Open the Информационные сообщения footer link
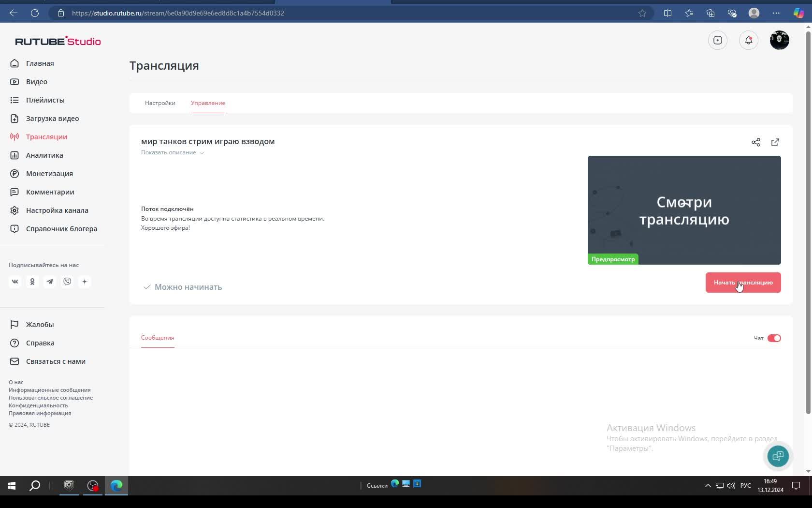This screenshot has height=508, width=812. (x=49, y=390)
